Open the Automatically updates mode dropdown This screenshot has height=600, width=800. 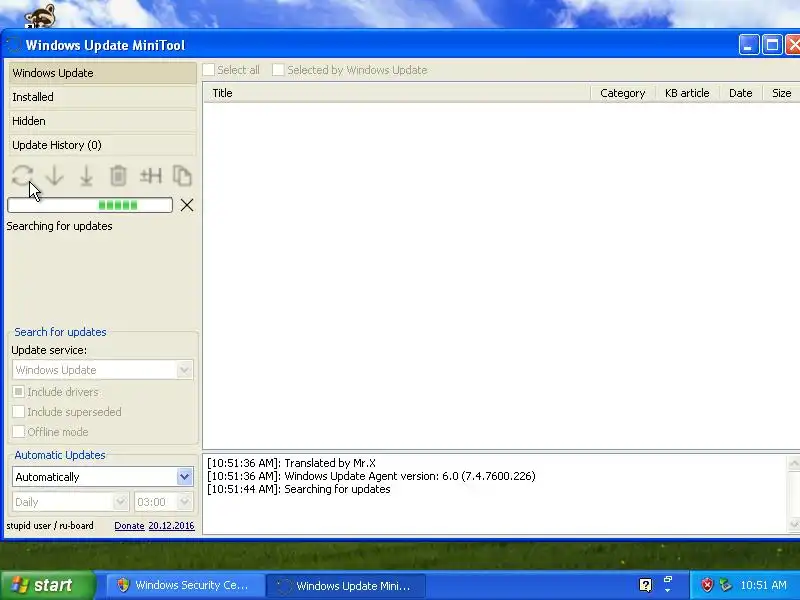coord(103,477)
